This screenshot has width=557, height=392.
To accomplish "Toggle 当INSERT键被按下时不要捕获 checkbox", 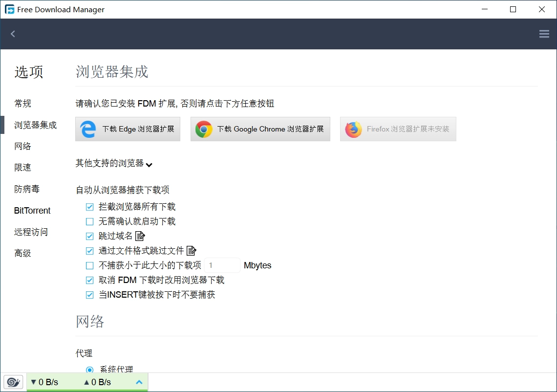I will tap(89, 295).
